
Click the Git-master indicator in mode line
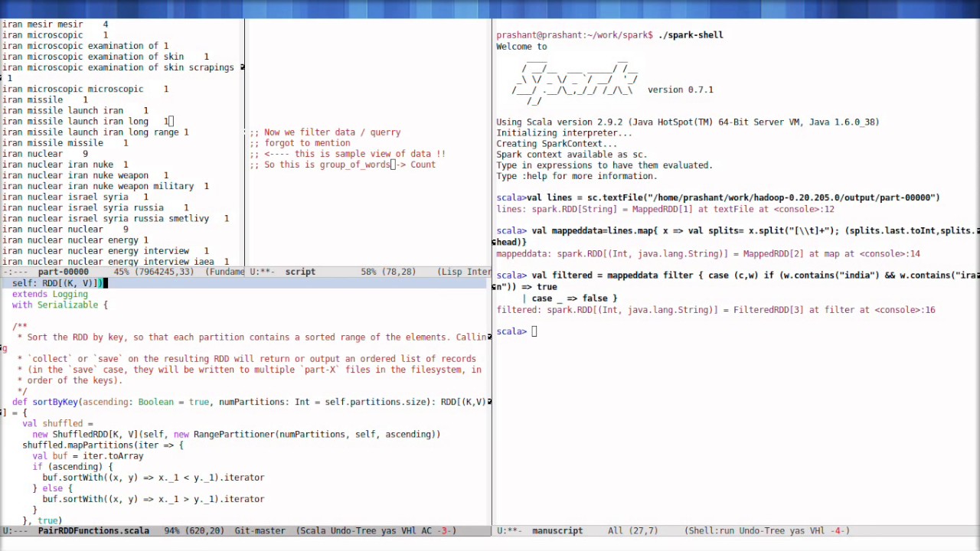(x=260, y=530)
